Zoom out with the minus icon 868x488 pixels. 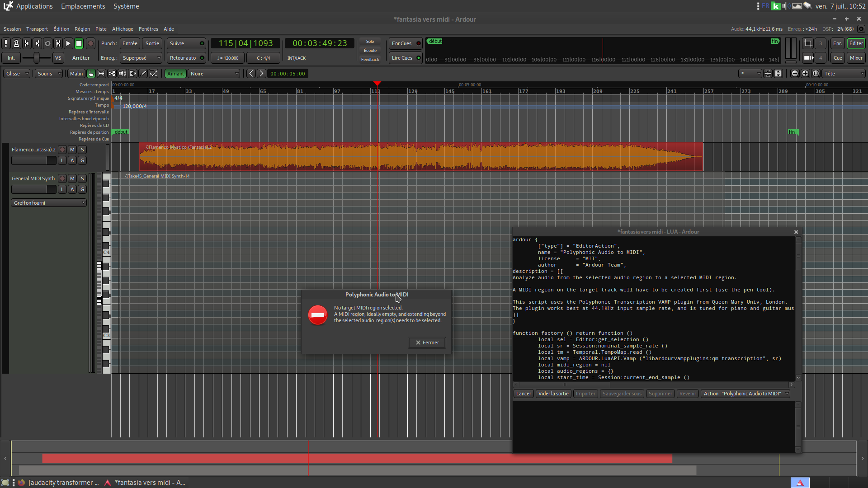tap(795, 74)
